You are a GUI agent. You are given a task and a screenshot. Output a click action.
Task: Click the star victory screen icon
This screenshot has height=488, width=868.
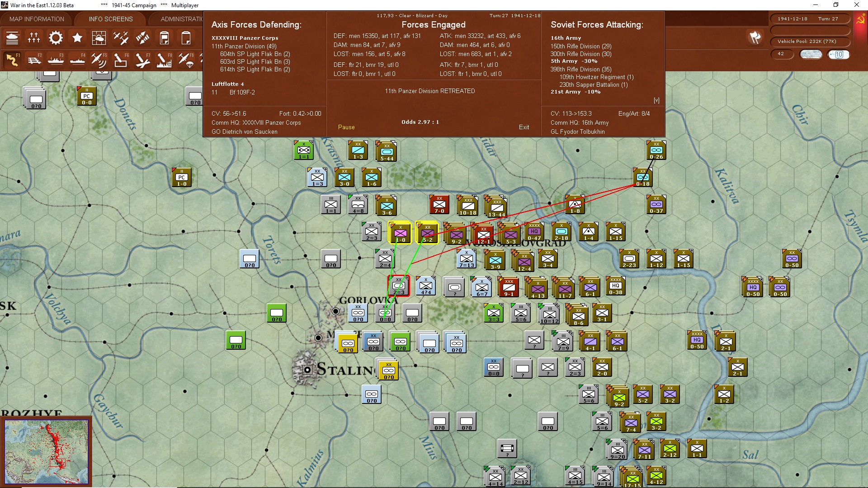tap(77, 38)
